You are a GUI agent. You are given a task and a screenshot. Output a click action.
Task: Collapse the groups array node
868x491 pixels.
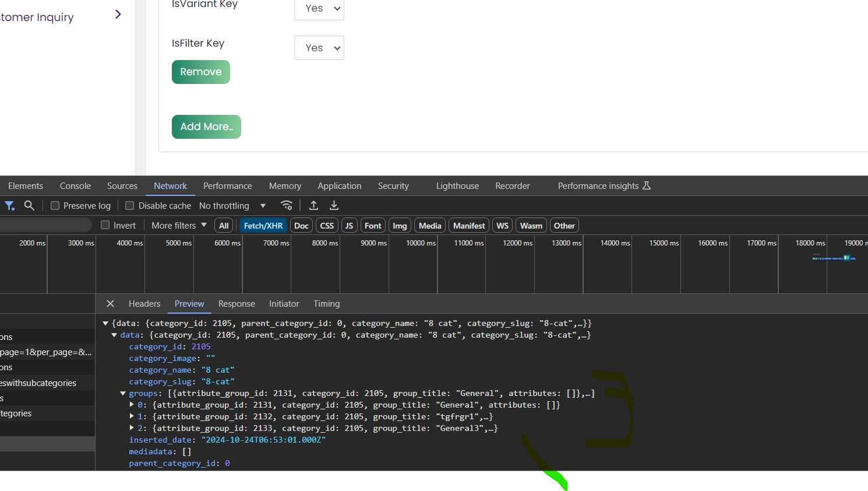coord(123,393)
